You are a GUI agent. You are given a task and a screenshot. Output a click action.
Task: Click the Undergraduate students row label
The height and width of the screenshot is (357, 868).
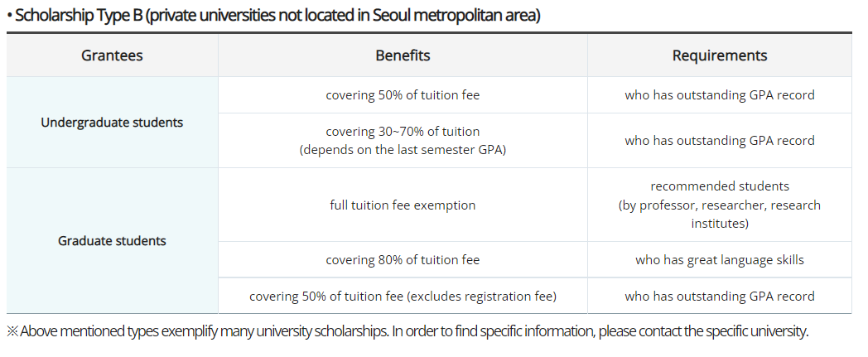(x=112, y=123)
